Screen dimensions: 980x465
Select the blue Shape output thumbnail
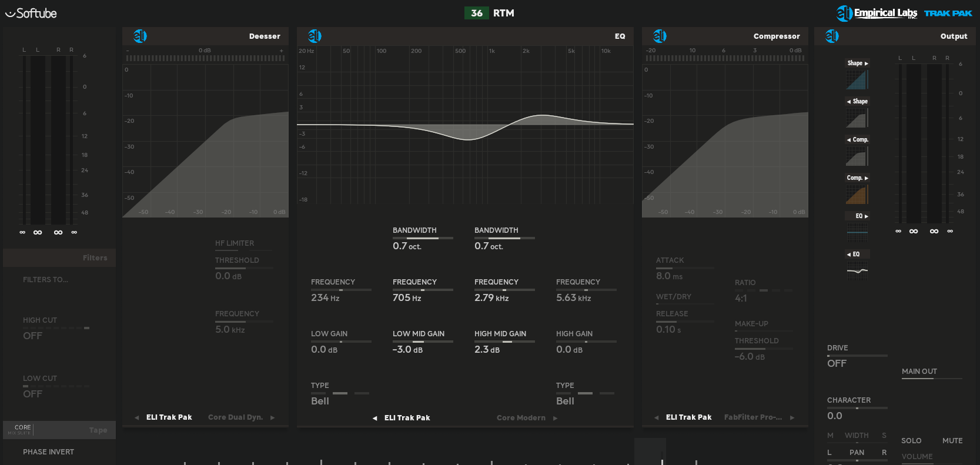857,80
